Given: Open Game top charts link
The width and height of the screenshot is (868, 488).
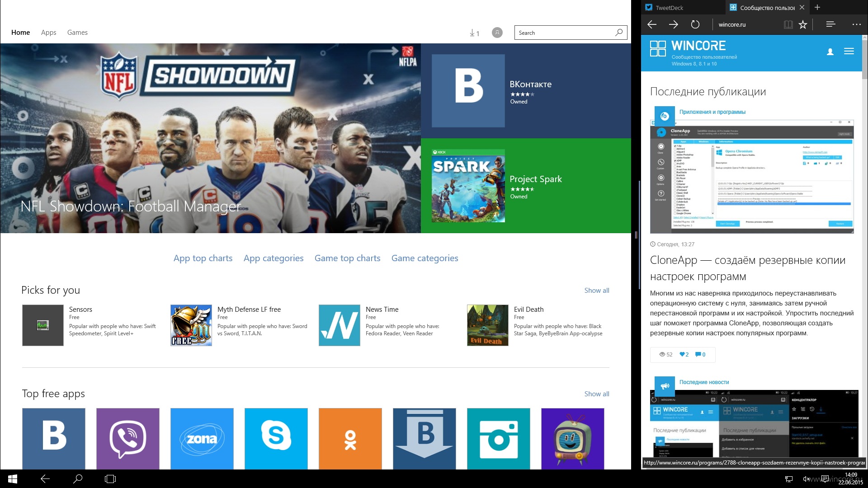Looking at the screenshot, I should pyautogui.click(x=348, y=258).
